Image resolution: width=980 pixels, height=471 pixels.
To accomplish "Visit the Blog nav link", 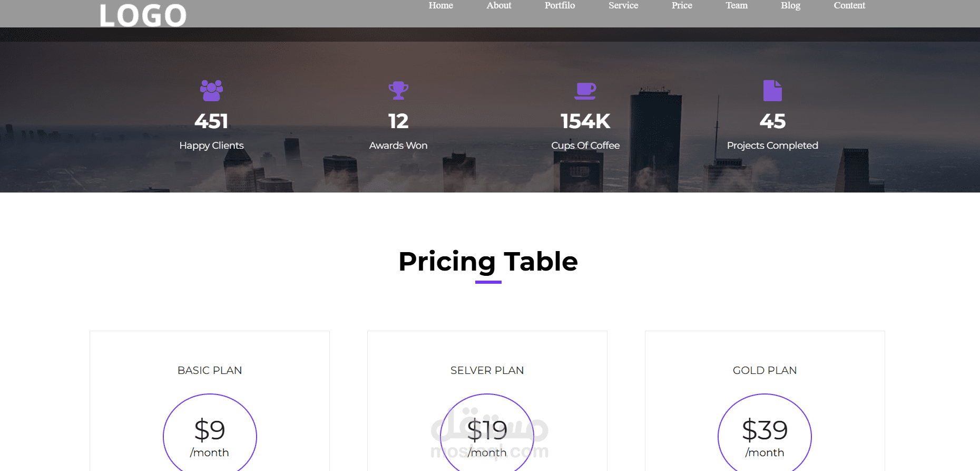I will pos(790,5).
